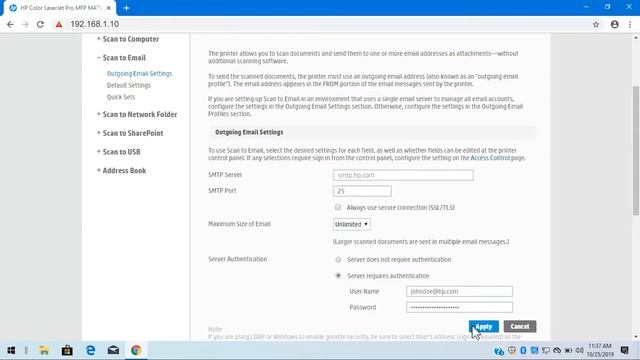The height and width of the screenshot is (360, 640).
Task: Open the Action Center notification icon
Action: [624, 350]
